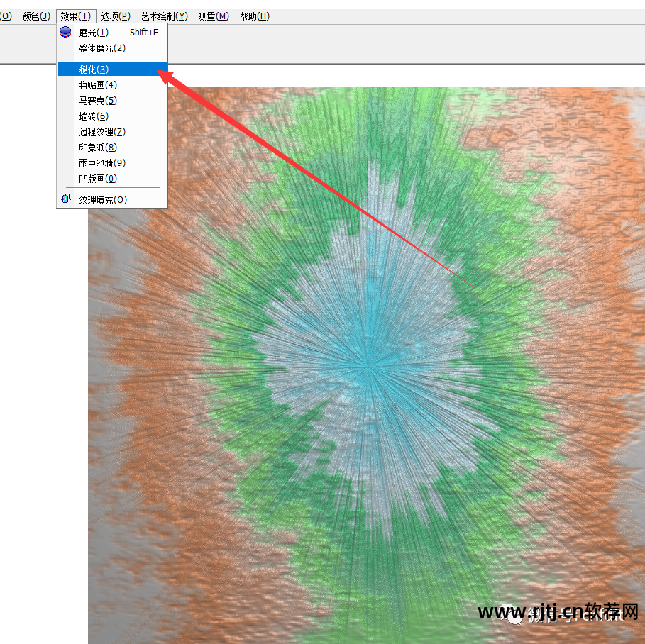Click the blue 磨光 polish icon
This screenshot has height=644, width=645.
(65, 32)
